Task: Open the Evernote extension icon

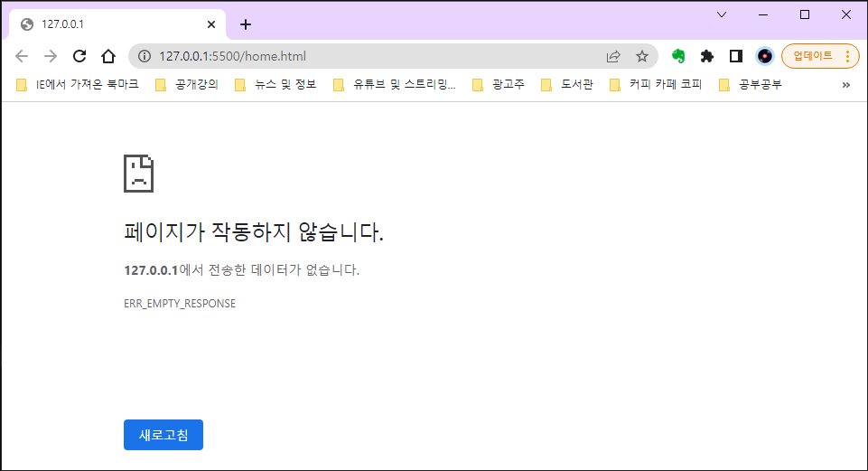Action: tap(678, 56)
